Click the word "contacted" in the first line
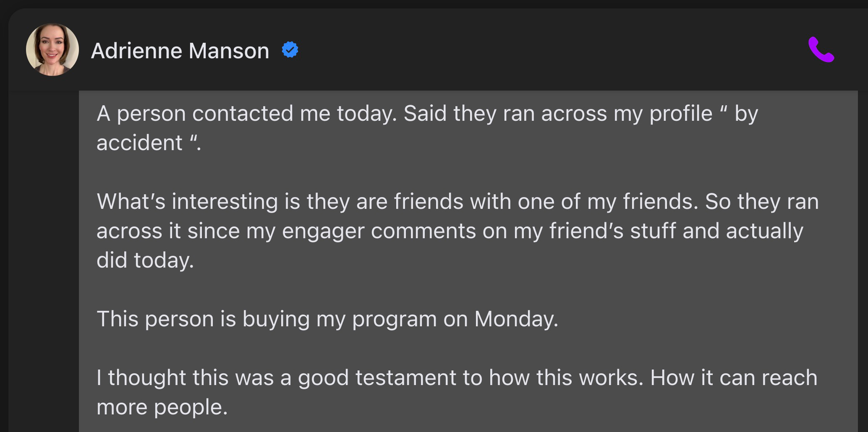The image size is (868, 432). 243,114
